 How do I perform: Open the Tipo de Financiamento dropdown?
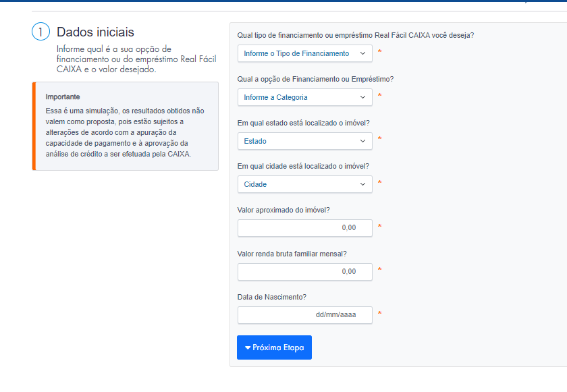coord(305,53)
